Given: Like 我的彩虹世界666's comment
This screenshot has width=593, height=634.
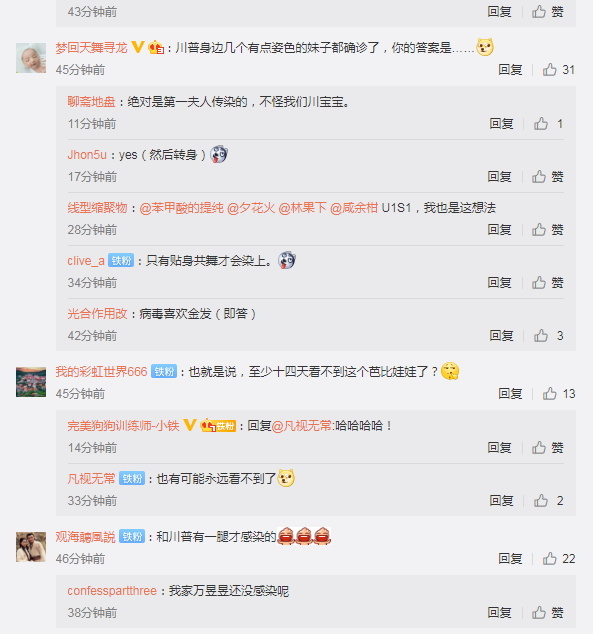Looking at the screenshot, I should (x=559, y=393).
